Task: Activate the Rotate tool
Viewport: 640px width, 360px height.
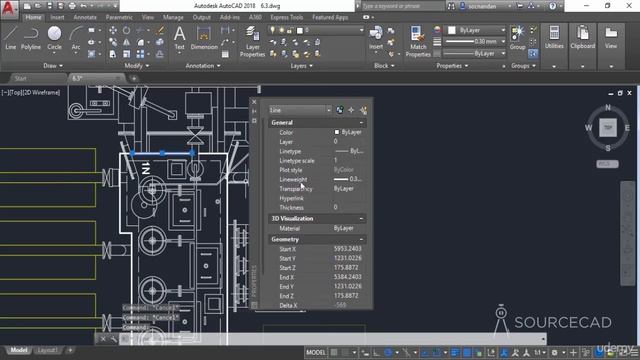Action: 127,30
